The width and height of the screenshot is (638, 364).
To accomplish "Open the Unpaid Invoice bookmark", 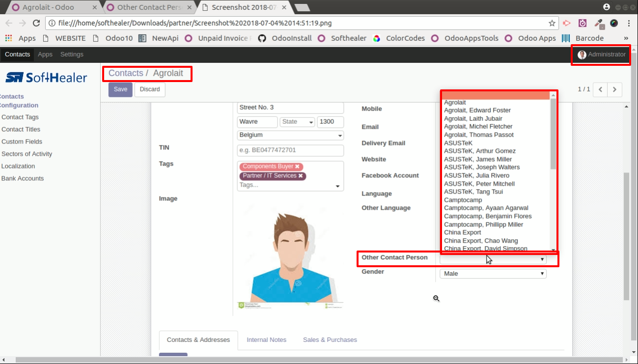I will click(x=218, y=38).
